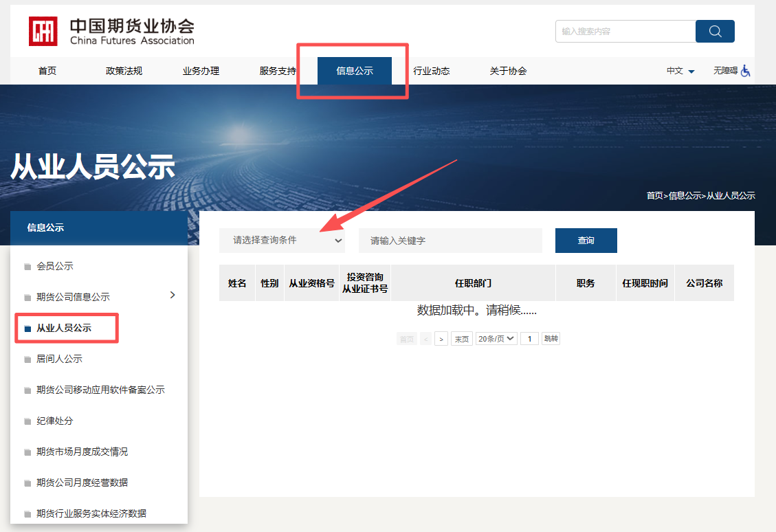Open the 信息公示 navigation tab
This screenshot has width=776, height=532.
pos(355,71)
